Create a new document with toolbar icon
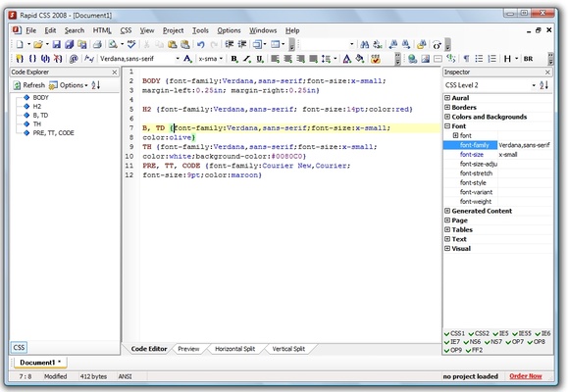Image resolution: width=568 pixels, height=392 pixels. pyautogui.click(x=20, y=44)
